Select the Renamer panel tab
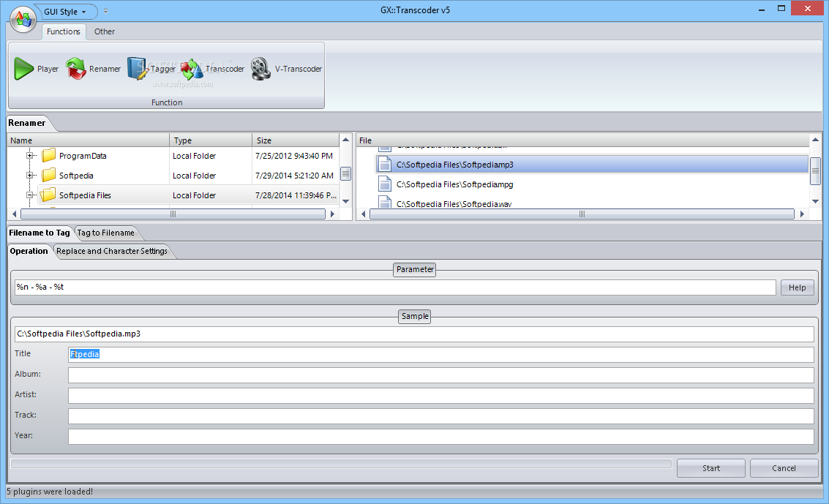The image size is (829, 504). [x=27, y=123]
